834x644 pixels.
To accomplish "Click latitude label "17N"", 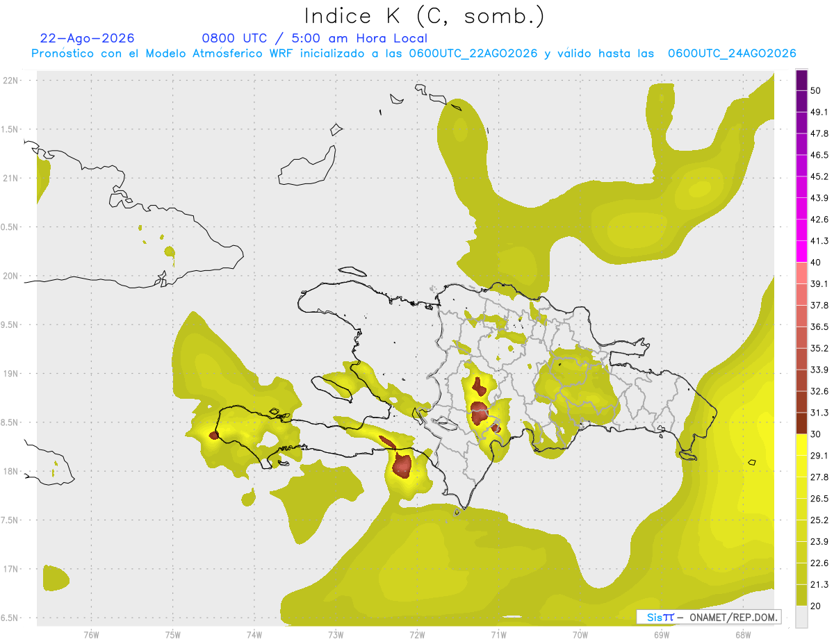I will pyautogui.click(x=10, y=569).
